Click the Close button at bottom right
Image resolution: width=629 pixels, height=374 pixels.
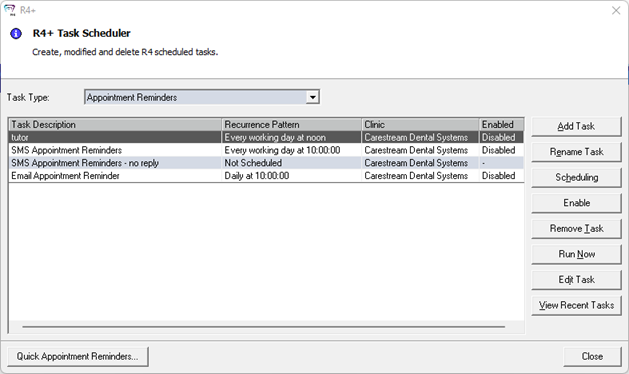tap(592, 356)
